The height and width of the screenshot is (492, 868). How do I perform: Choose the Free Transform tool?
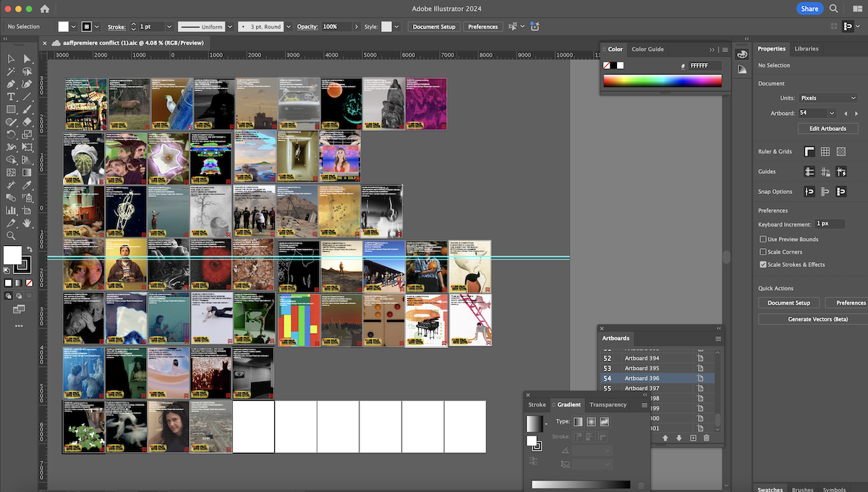point(27,147)
